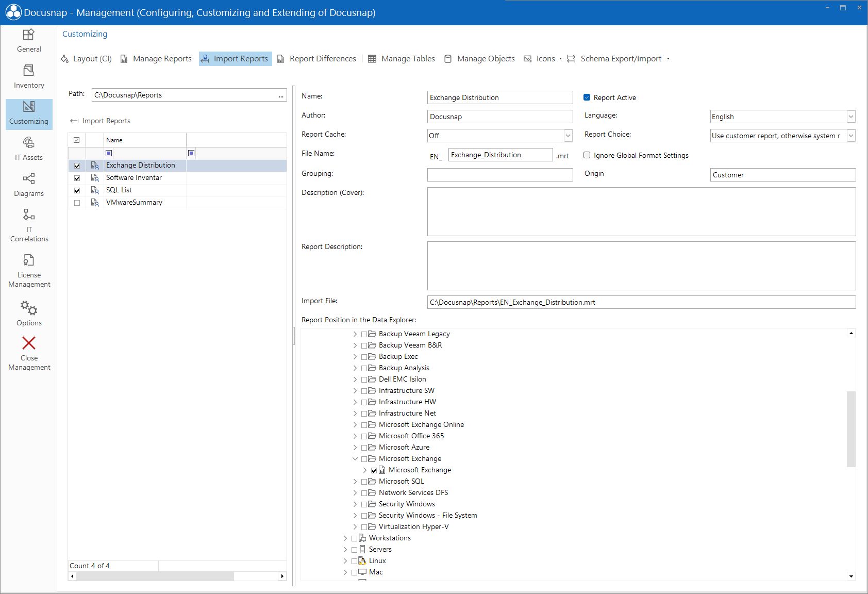Open the Language dropdown
This screenshot has width=868, height=594.
(851, 117)
